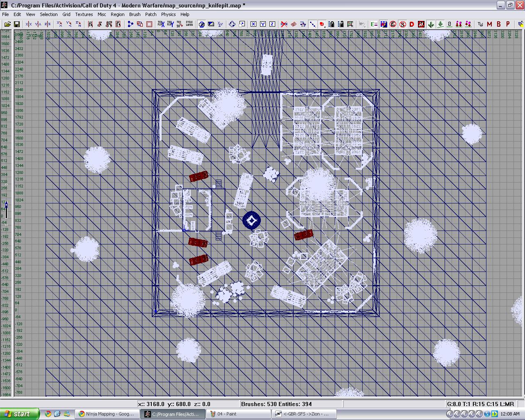Open the Help menu
Viewport: 525px width, 420px height.
185,14
